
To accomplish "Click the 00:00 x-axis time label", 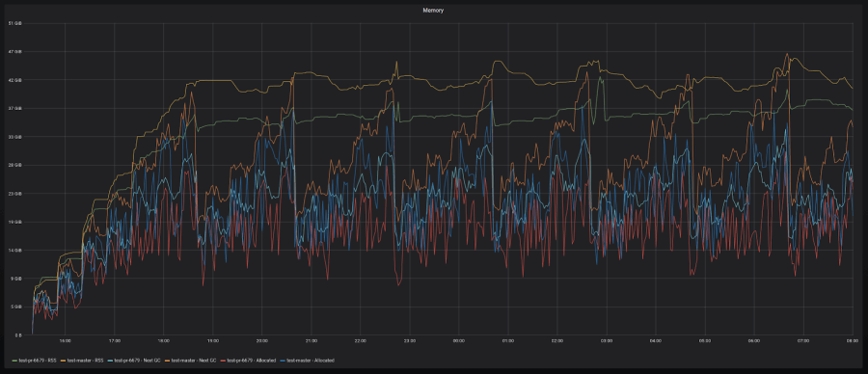I will click(x=458, y=341).
